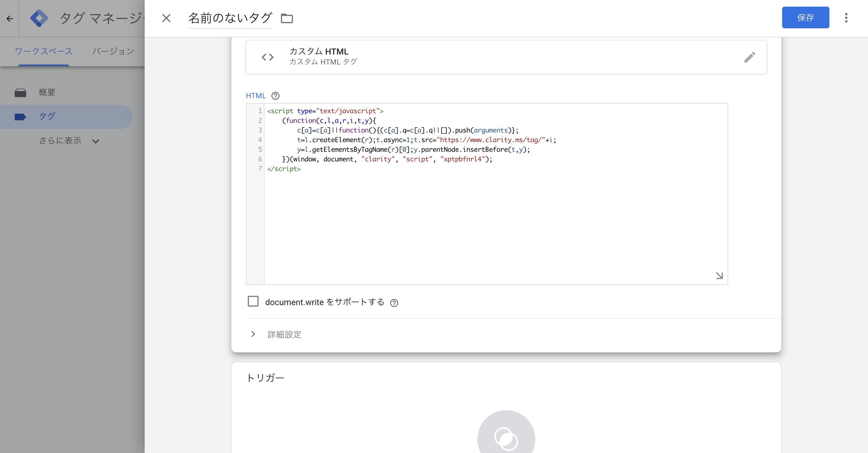Click the Google Tag Manager logo
The image size is (868, 453).
pos(39,18)
